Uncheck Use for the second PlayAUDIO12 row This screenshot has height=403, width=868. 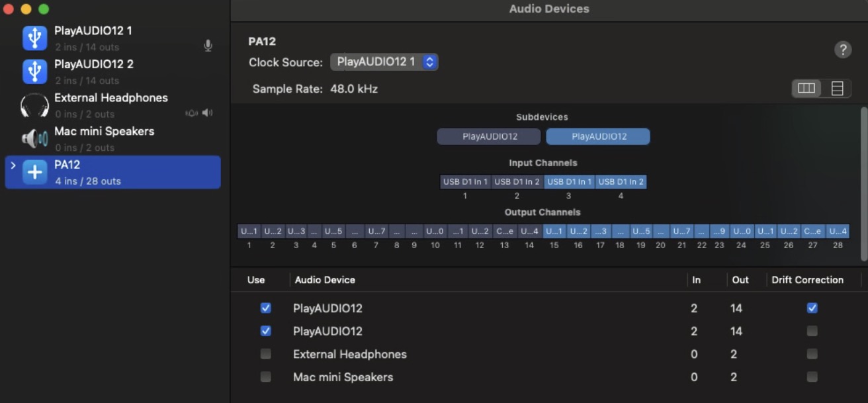(x=266, y=331)
